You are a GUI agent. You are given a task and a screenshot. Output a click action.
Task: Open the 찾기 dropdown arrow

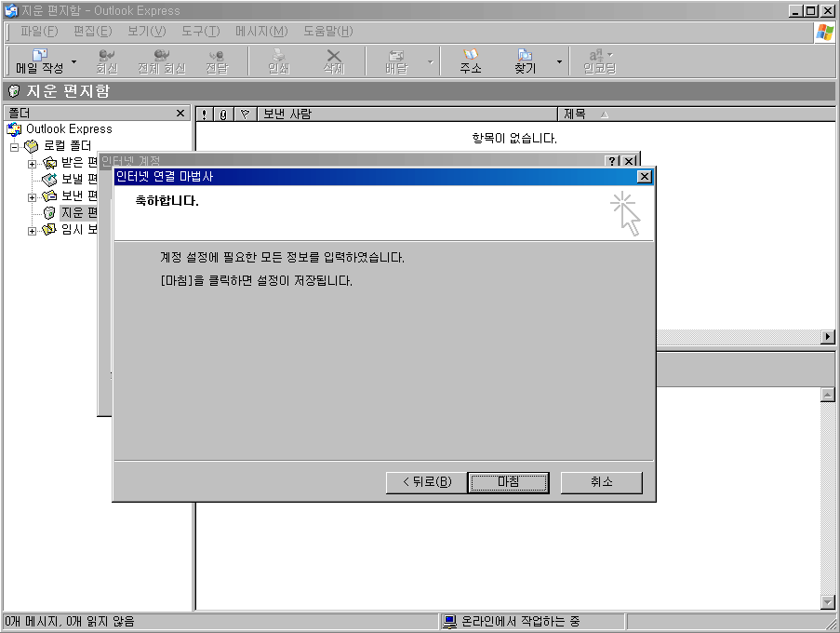tap(559, 61)
